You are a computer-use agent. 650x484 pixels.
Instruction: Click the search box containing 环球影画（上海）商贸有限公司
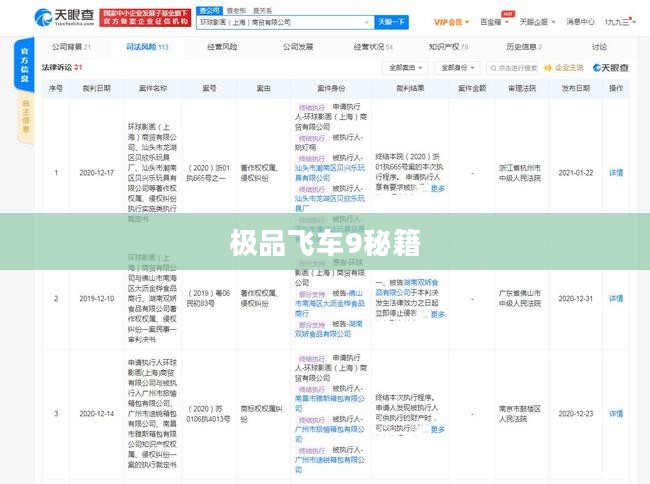click(x=285, y=22)
